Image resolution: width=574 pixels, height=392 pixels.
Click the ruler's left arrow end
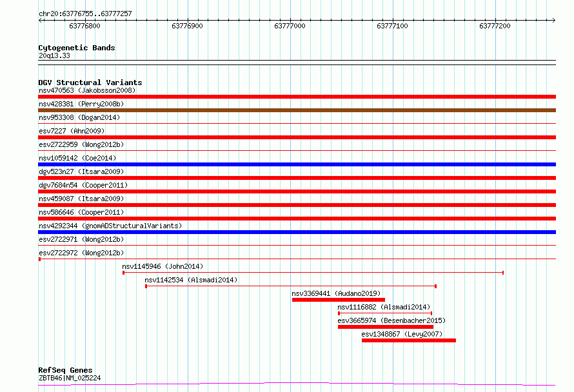(x=40, y=21)
